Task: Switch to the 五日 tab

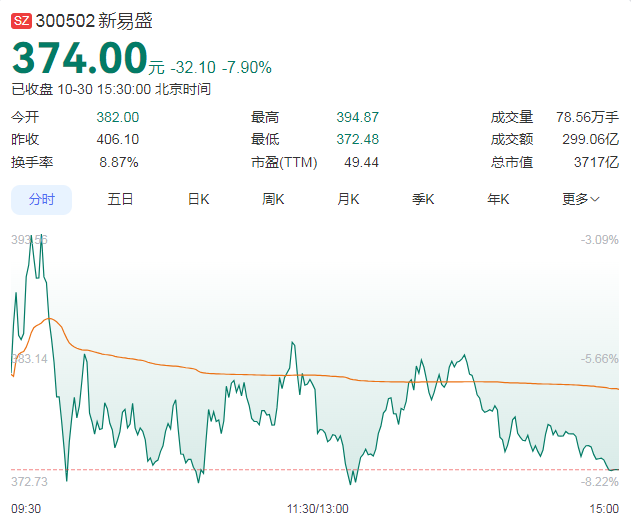Action: click(120, 199)
